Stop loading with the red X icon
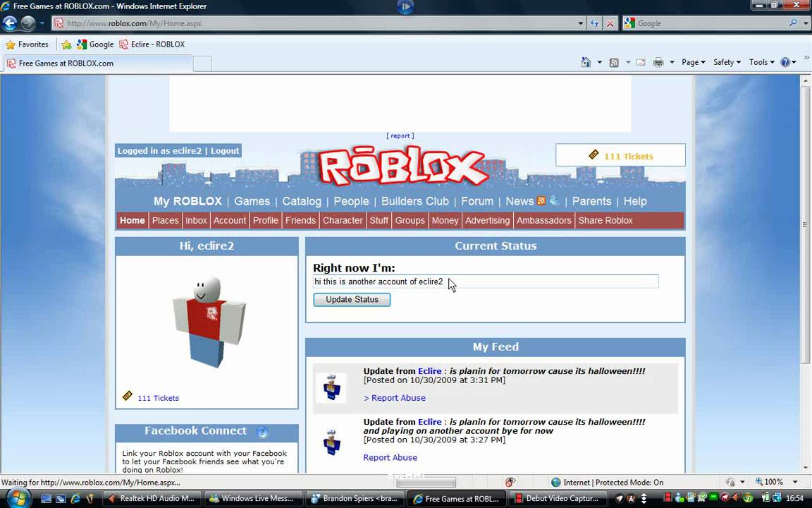This screenshot has width=812, height=508. tap(610, 23)
